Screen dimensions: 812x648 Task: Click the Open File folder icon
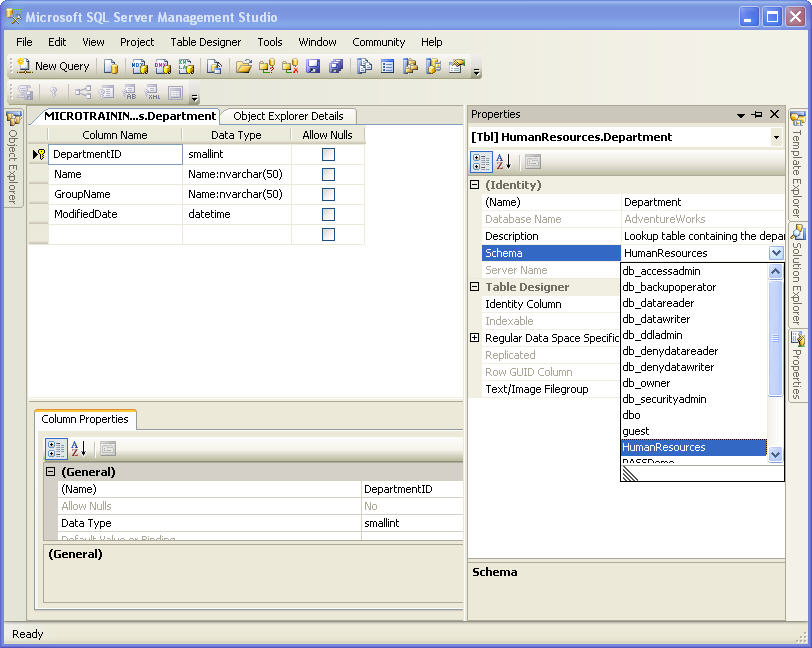pos(243,66)
